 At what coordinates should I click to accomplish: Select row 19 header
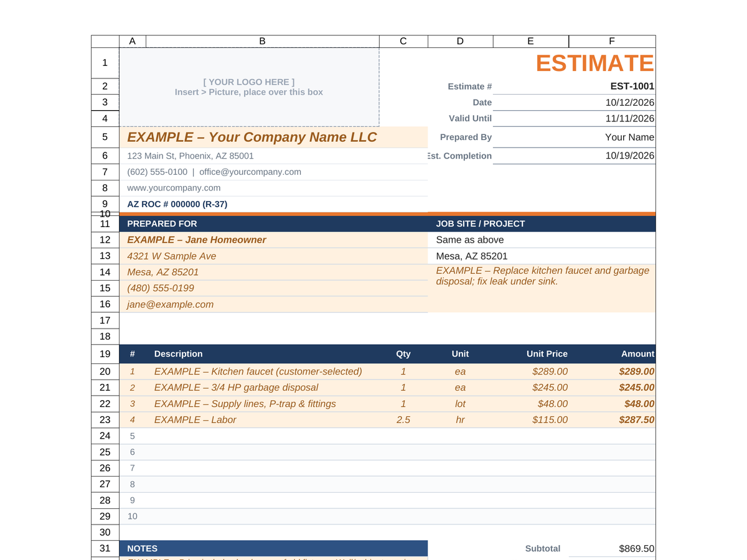tap(105, 354)
